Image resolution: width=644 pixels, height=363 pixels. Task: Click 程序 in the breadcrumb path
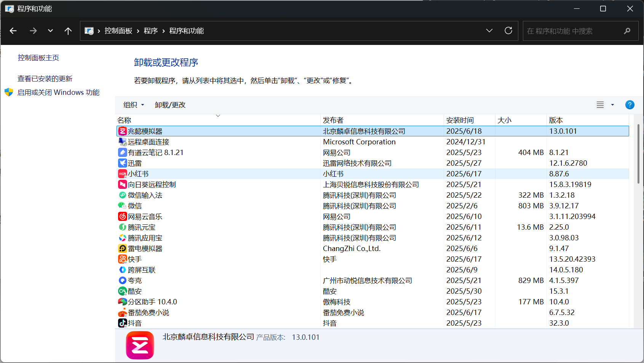click(x=151, y=31)
